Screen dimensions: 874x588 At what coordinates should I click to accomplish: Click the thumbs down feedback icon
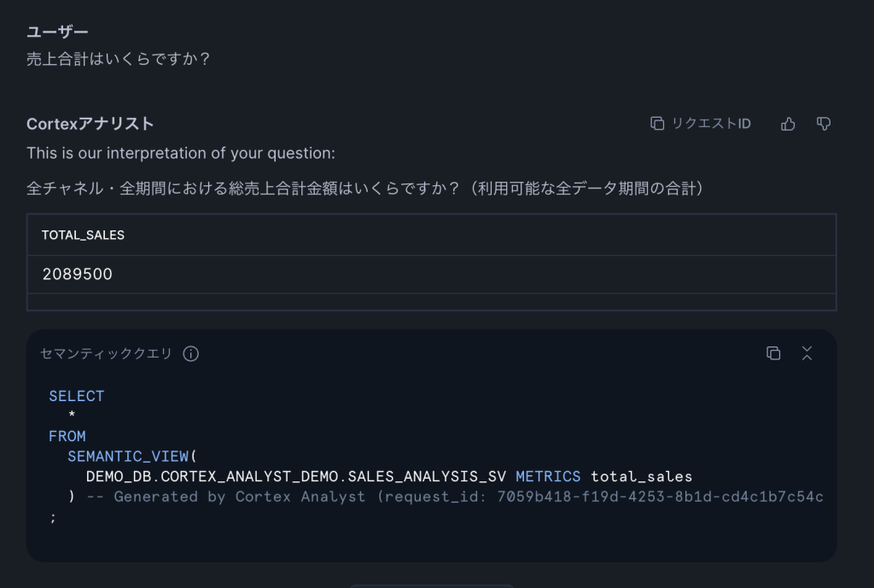tap(824, 124)
